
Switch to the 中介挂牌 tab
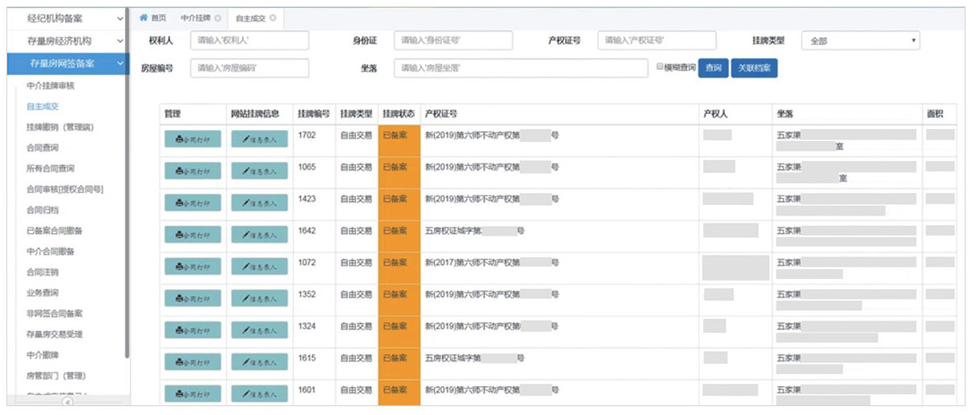click(196, 18)
